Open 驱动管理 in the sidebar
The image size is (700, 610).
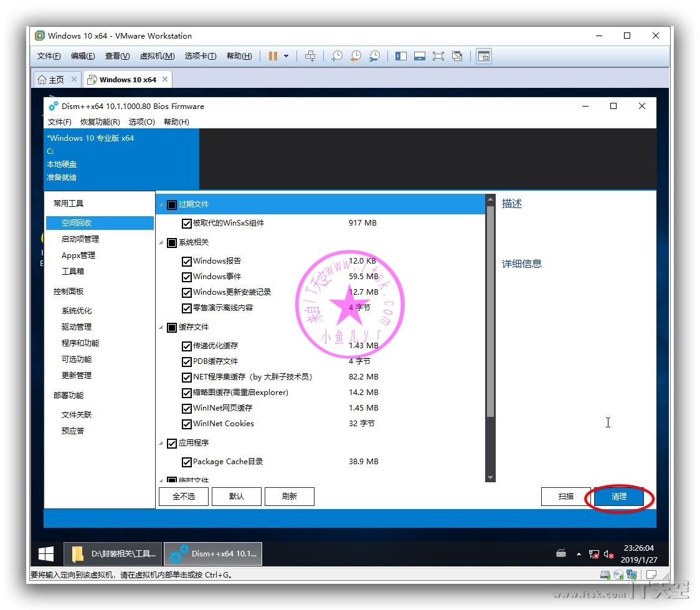click(77, 327)
